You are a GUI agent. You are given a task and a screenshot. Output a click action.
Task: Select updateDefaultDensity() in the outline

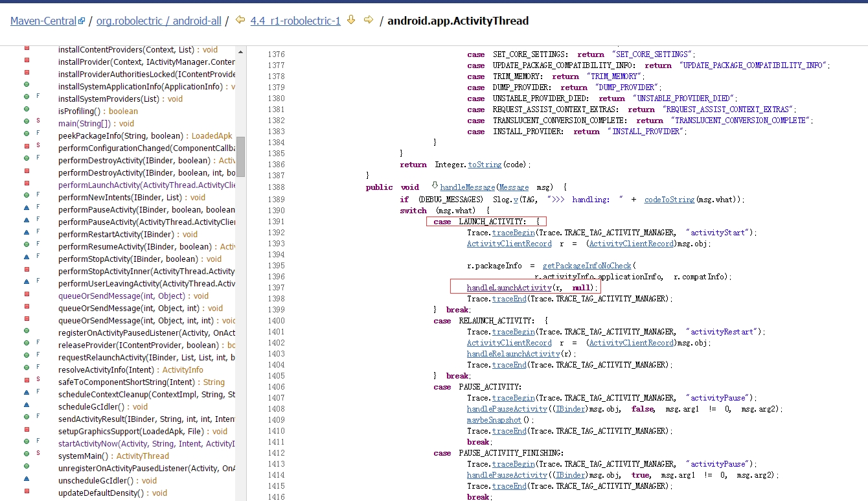113,493
